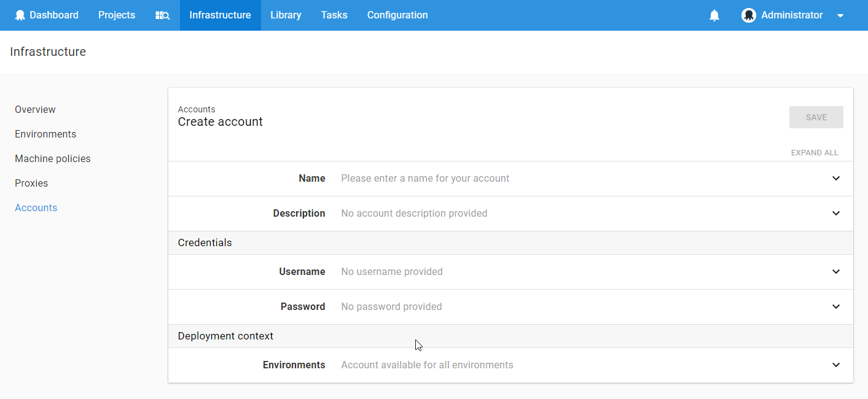Open Machine policies in the sidebar
The height and width of the screenshot is (399, 868).
(53, 159)
